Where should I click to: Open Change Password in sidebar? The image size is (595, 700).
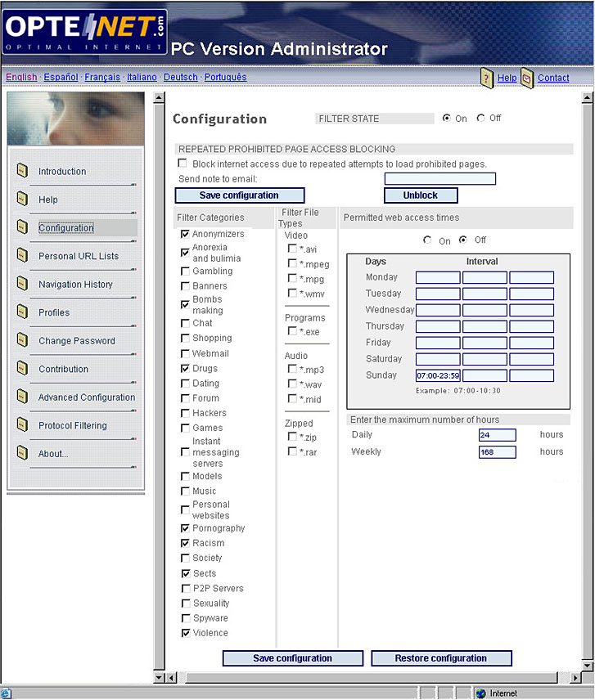coord(77,341)
